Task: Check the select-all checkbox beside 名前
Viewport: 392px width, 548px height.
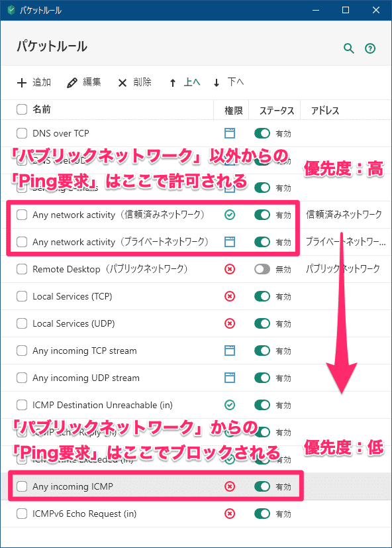Action: click(x=22, y=109)
